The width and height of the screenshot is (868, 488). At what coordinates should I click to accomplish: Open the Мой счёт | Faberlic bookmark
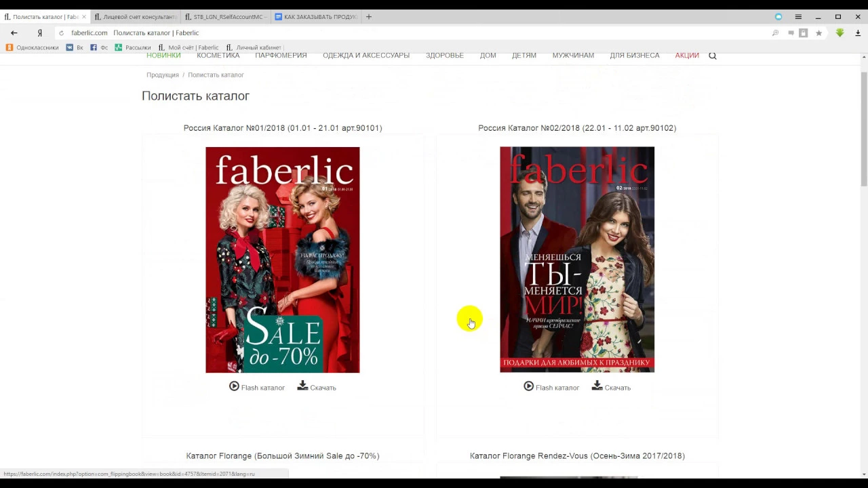click(189, 47)
